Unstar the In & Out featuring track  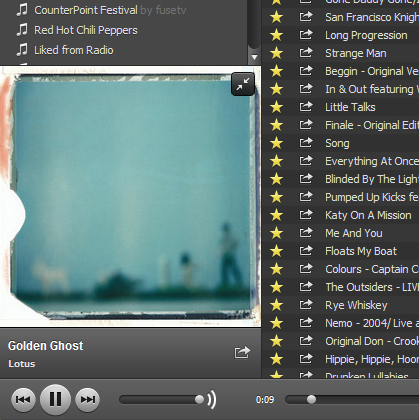277,89
